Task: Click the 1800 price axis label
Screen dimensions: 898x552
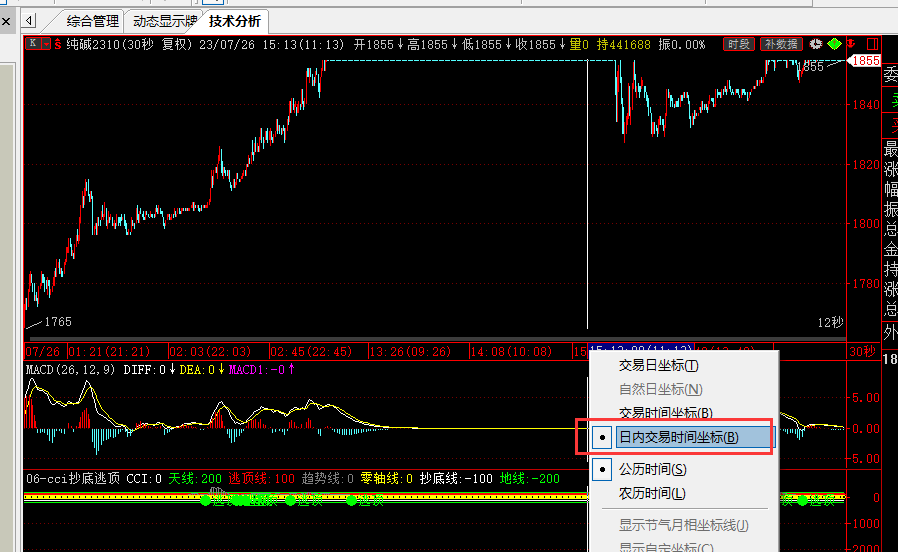Action: 865,224
